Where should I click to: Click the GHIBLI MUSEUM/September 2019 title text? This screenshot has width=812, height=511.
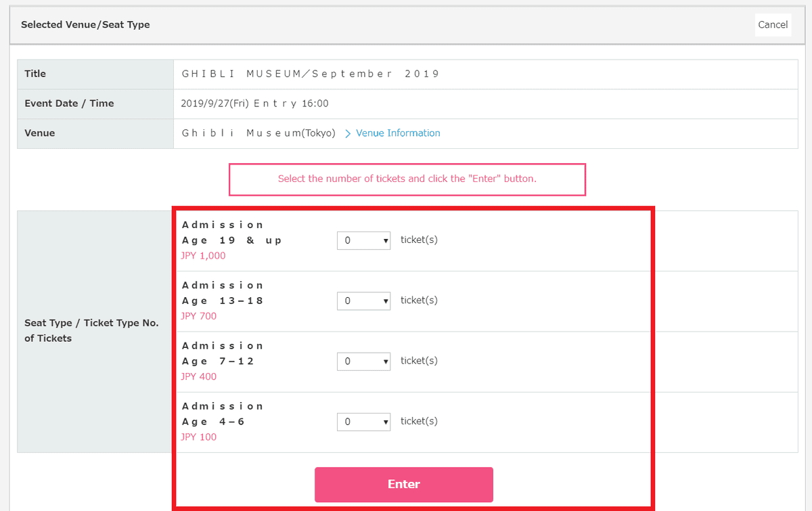311,74
